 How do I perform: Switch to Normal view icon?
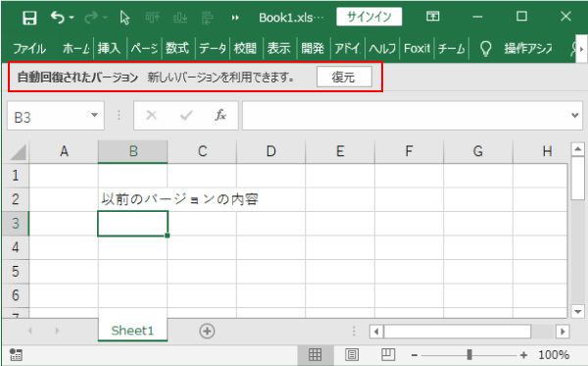(x=315, y=354)
